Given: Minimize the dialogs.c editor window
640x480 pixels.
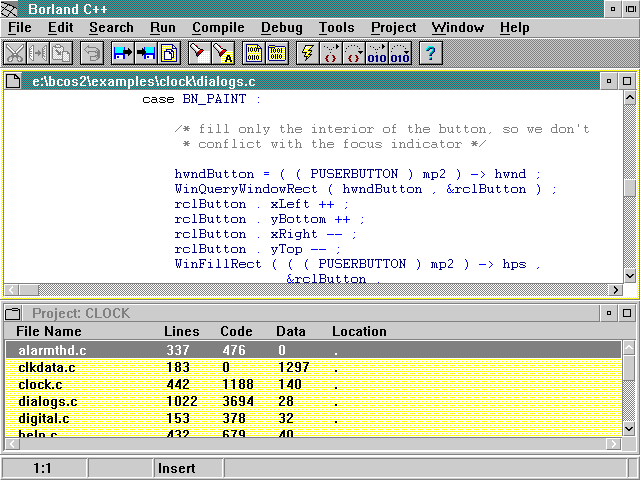Looking at the screenshot, I should (609, 81).
